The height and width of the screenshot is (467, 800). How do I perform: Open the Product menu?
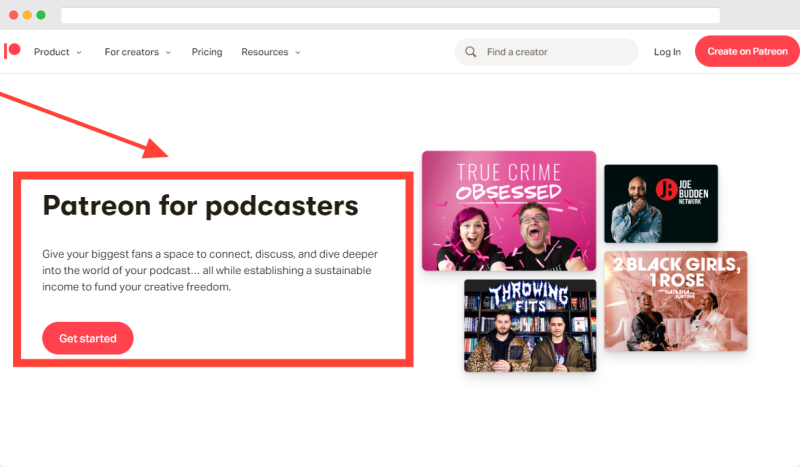coord(52,52)
